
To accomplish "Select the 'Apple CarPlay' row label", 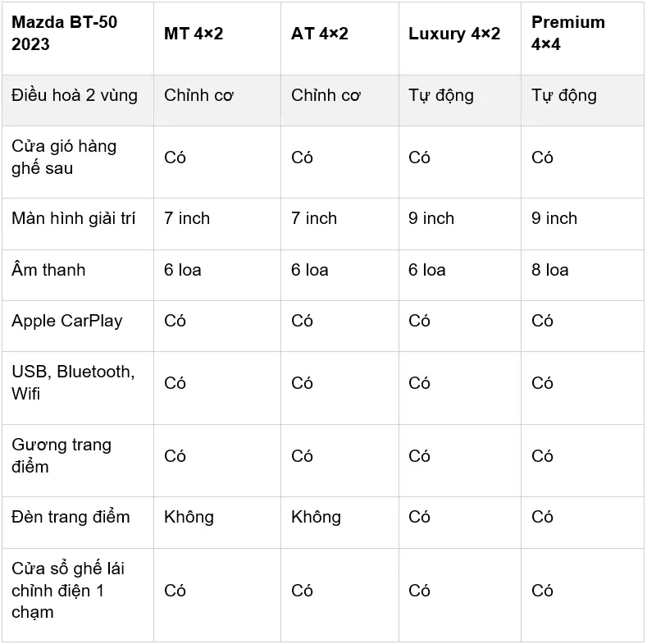I will click(x=67, y=321).
